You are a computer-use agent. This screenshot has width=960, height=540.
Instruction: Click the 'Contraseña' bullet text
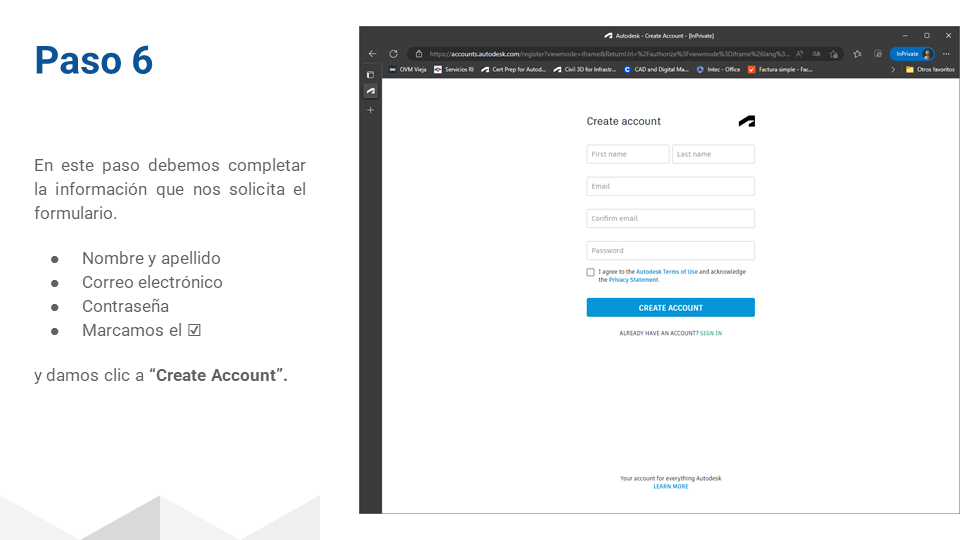(x=126, y=306)
